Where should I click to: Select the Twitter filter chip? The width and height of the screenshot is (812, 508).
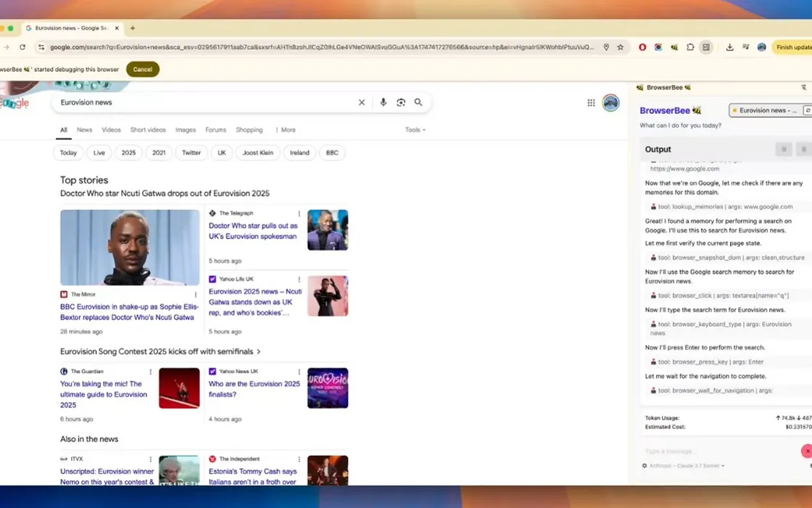click(x=191, y=153)
